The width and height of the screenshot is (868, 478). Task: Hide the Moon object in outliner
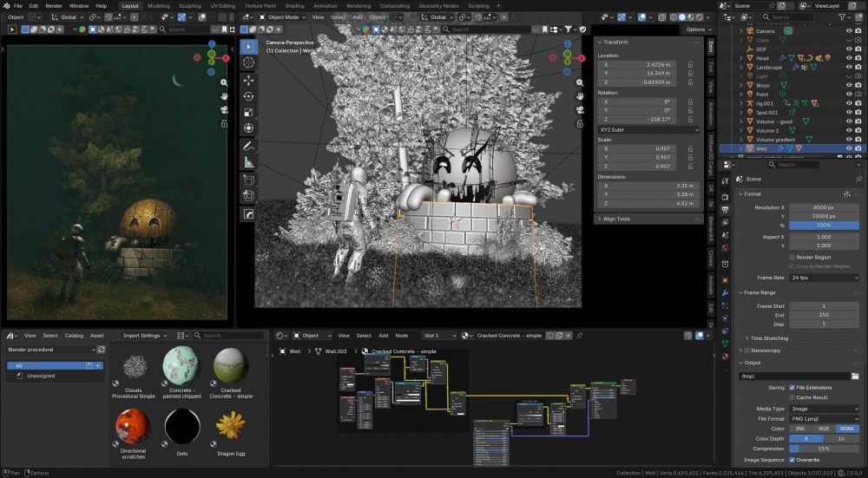(849, 85)
